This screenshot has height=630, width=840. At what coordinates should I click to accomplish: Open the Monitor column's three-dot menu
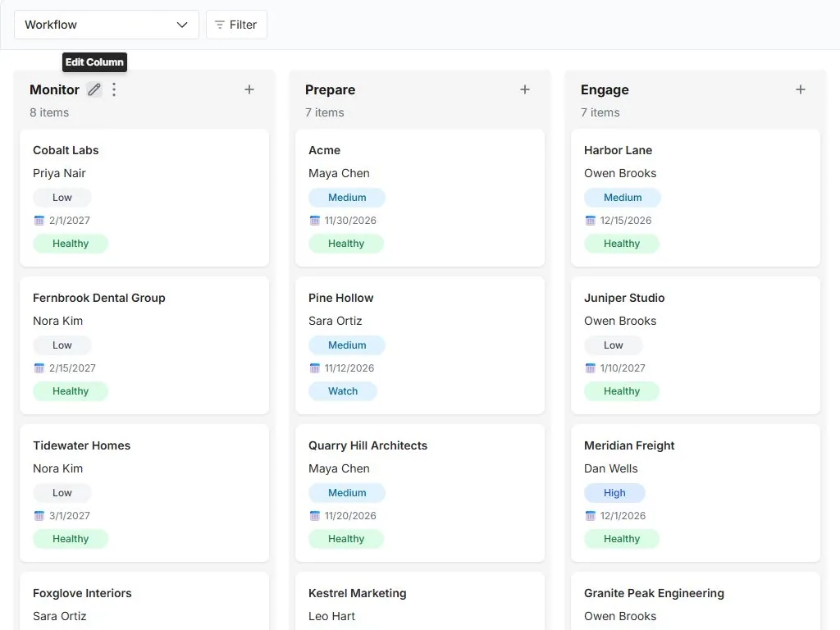[113, 89]
